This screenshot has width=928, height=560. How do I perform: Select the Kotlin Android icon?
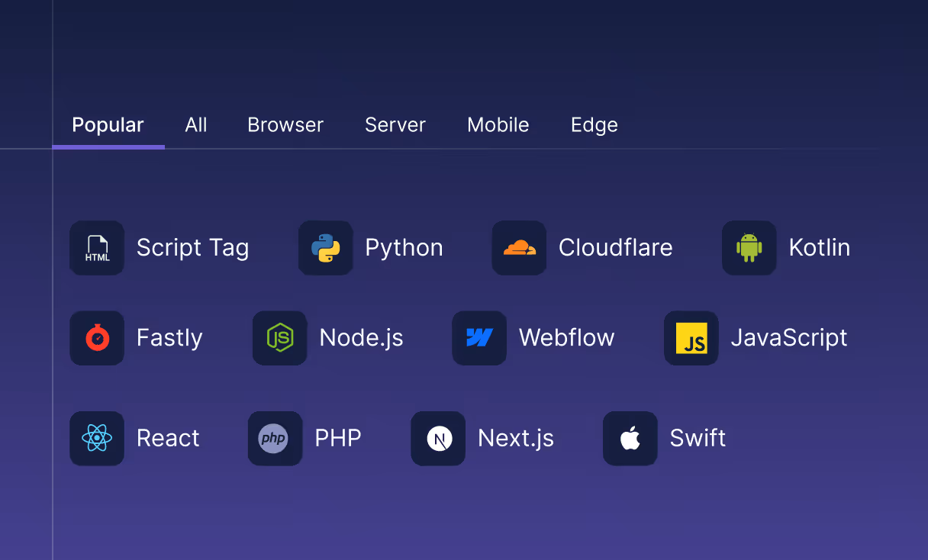tap(749, 248)
